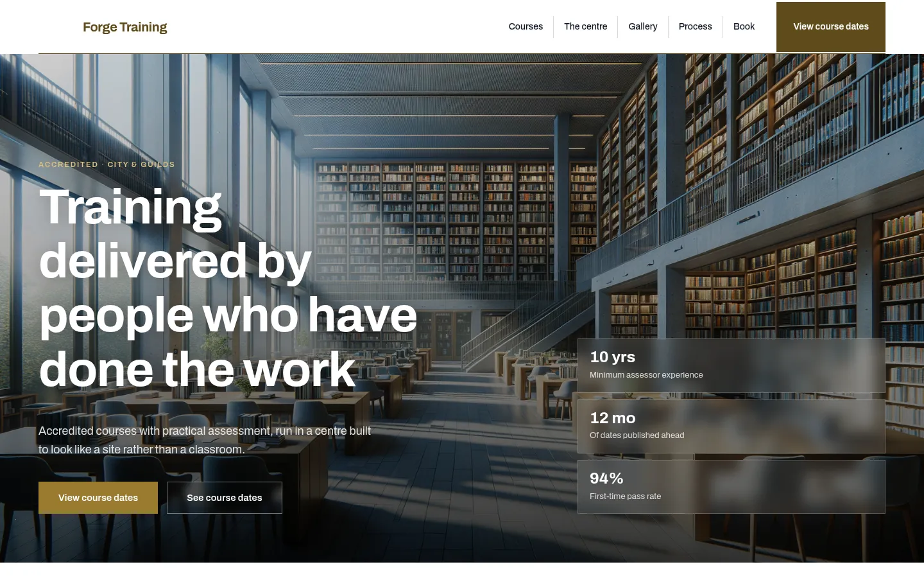Click the 12 mo dates published card

pyautogui.click(x=732, y=426)
